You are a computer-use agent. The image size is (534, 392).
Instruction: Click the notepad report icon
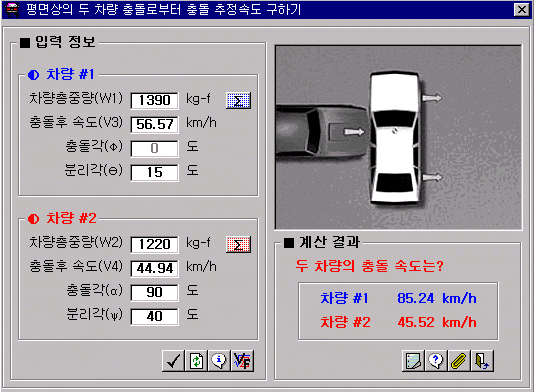point(413,361)
